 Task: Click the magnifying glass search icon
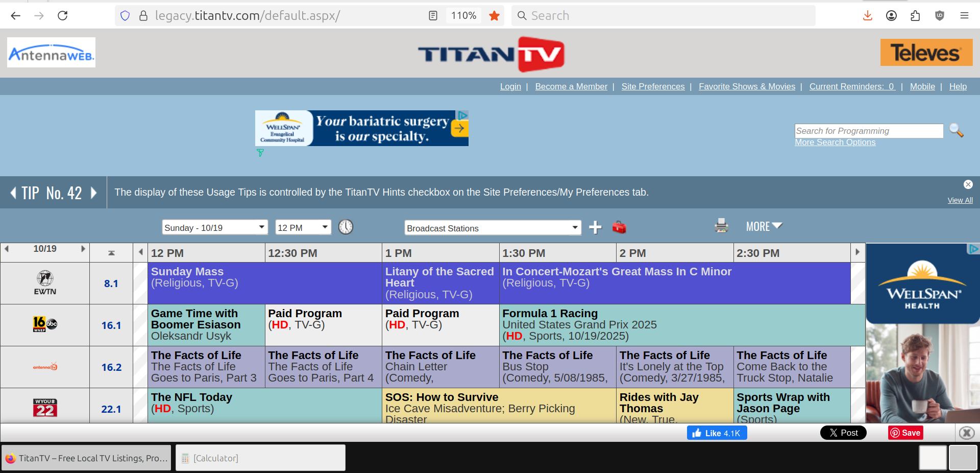956,131
